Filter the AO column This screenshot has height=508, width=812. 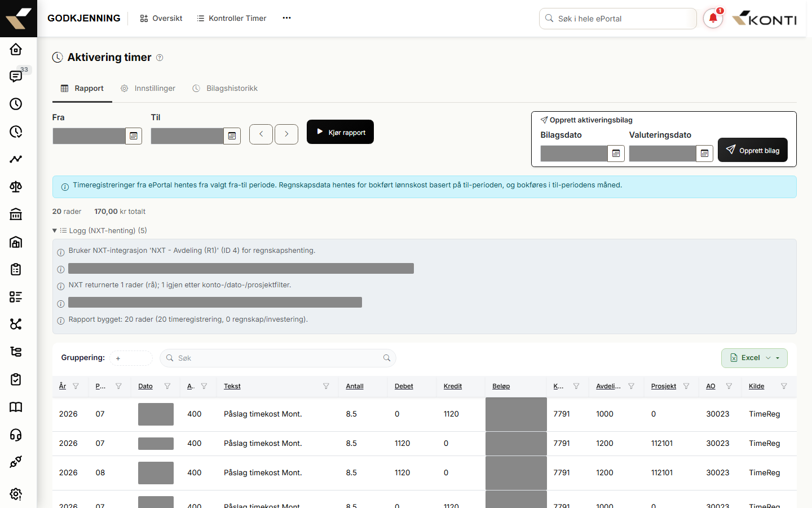coord(729,386)
